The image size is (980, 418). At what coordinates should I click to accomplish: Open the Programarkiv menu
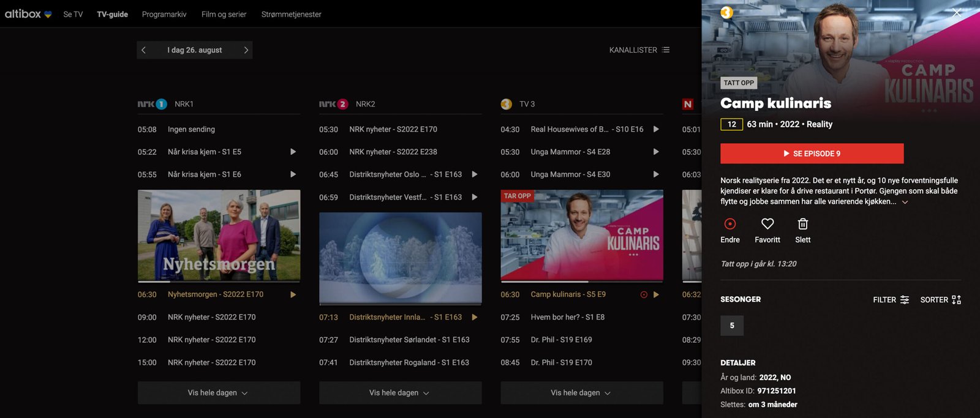(164, 14)
